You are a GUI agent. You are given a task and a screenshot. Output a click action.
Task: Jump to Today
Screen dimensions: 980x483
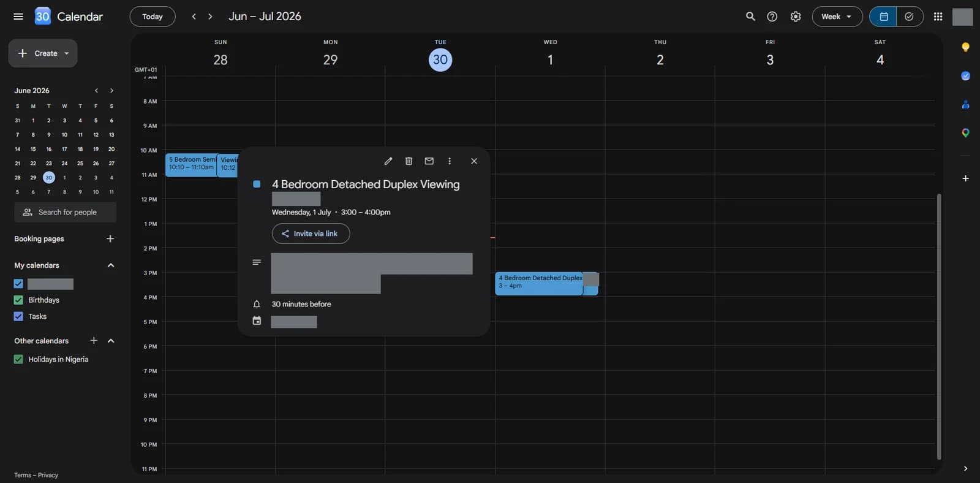[153, 17]
